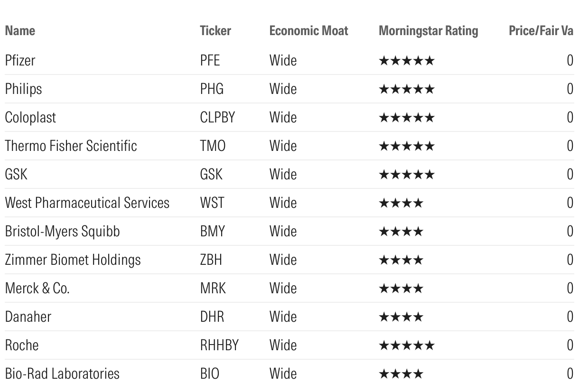The height and width of the screenshot is (392, 579).
Task: Click the GSK ticker cell
Action: click(x=211, y=174)
